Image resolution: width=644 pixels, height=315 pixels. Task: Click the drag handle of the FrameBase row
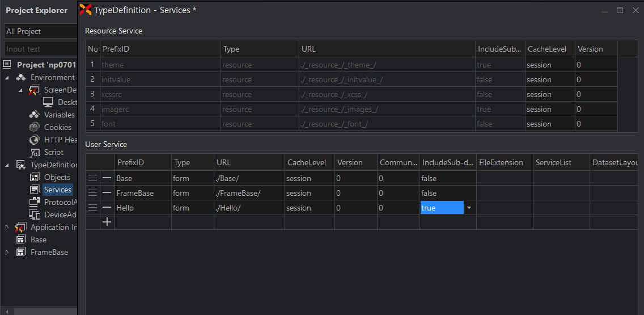[93, 193]
